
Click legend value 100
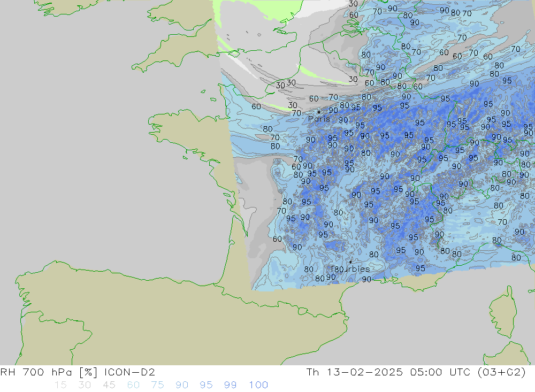coord(258,385)
